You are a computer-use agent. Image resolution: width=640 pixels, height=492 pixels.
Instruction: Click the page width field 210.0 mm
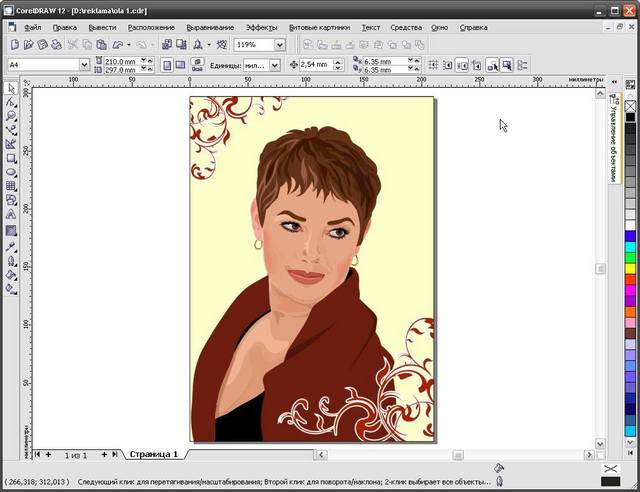(x=123, y=61)
